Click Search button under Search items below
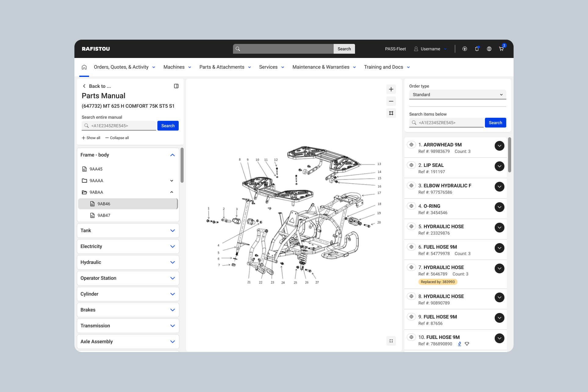This screenshot has height=392, width=588. pos(495,123)
